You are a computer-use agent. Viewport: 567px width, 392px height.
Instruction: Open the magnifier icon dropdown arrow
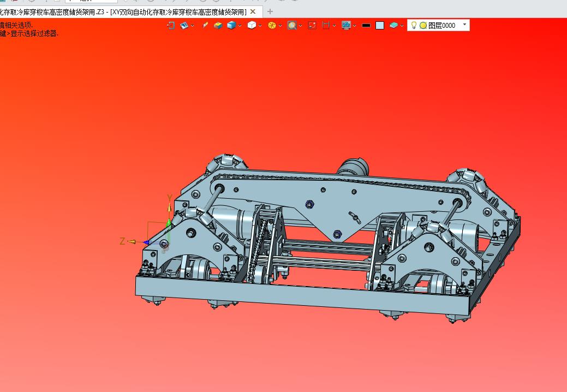(x=301, y=26)
